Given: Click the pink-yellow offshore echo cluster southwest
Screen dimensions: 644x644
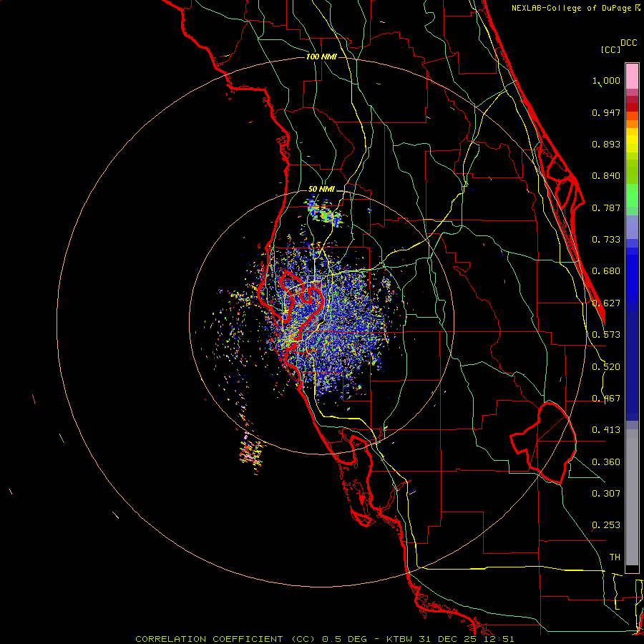Looking at the screenshot, I should coord(251,452).
